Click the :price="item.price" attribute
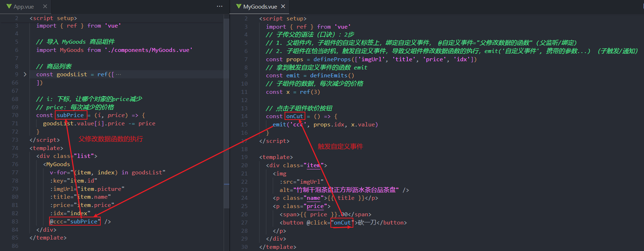 coord(82,205)
